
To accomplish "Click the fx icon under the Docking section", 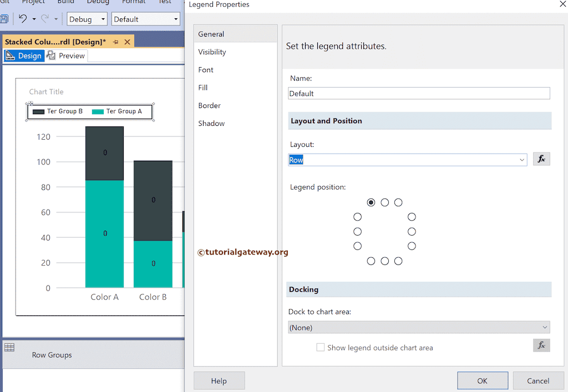I will click(x=541, y=345).
